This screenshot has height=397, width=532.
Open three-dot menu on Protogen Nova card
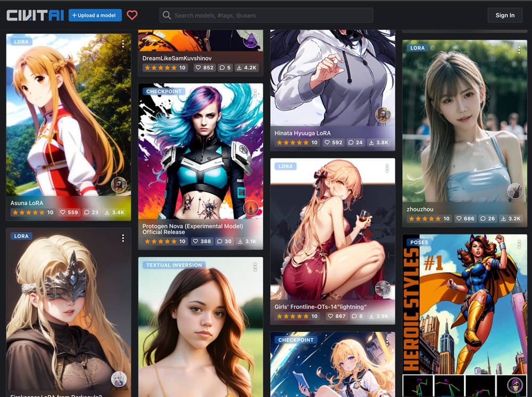255,93
